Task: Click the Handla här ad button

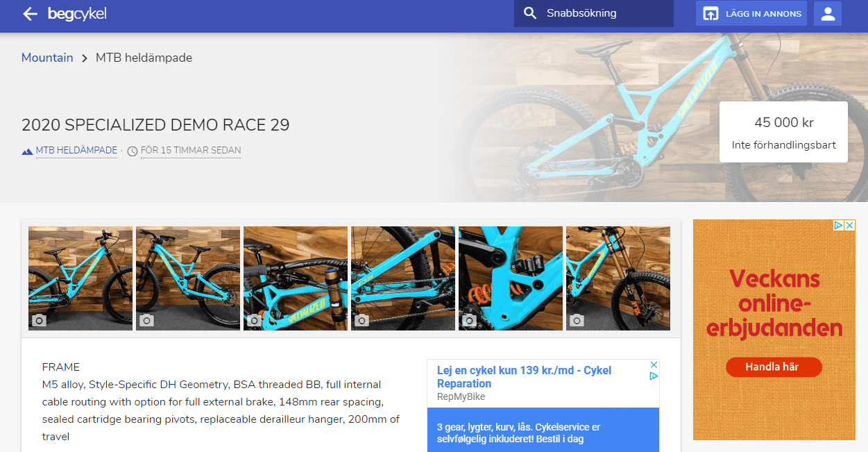Action: coord(774,367)
